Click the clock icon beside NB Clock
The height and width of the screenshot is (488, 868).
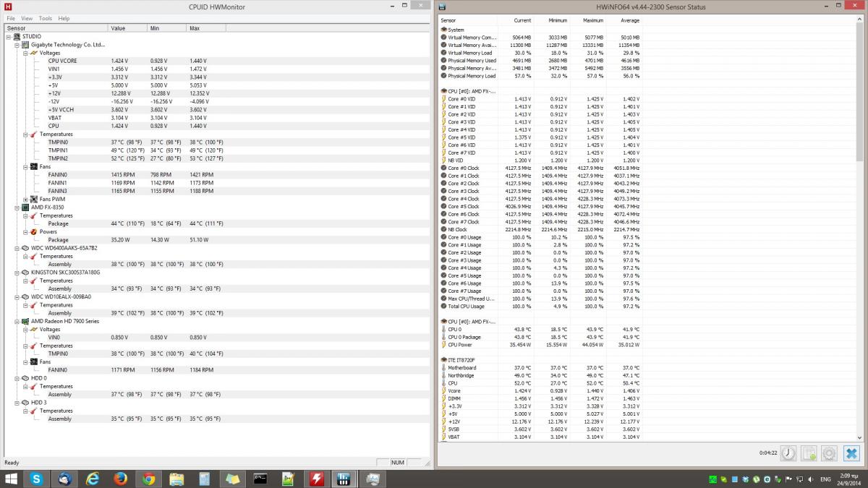tap(443, 229)
